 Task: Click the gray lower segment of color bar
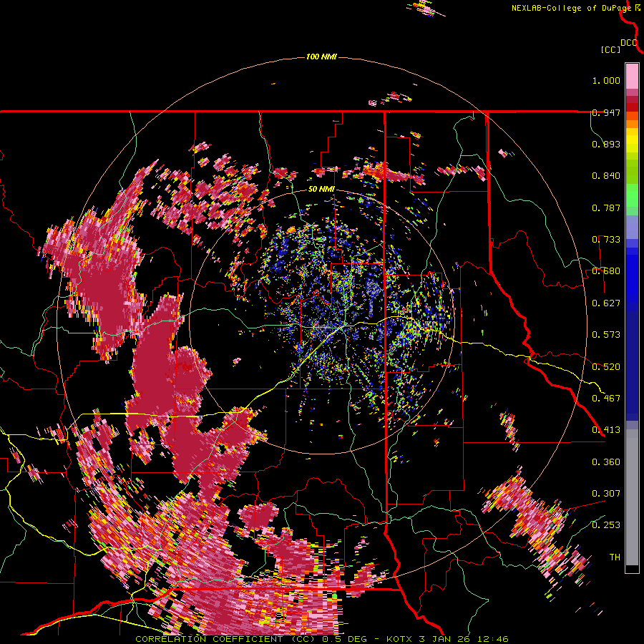[632, 497]
